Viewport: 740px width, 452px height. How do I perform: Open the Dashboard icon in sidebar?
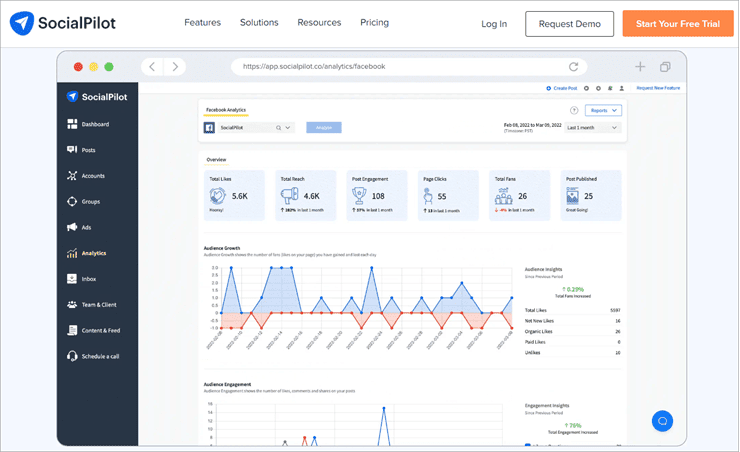click(x=72, y=124)
